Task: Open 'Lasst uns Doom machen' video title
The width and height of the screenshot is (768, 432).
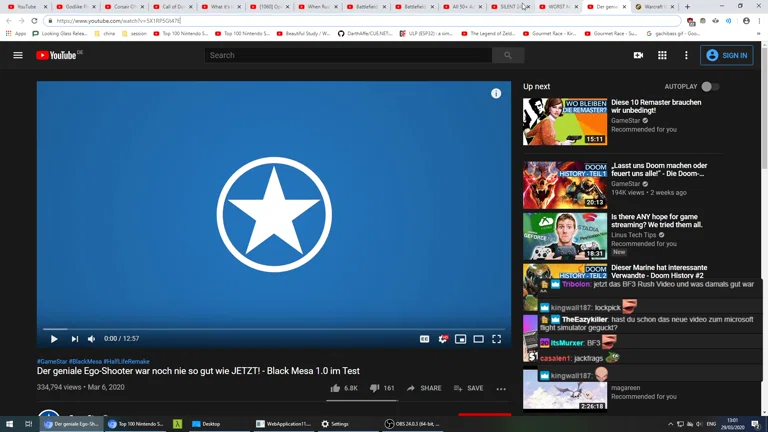Action: pyautogui.click(x=659, y=169)
